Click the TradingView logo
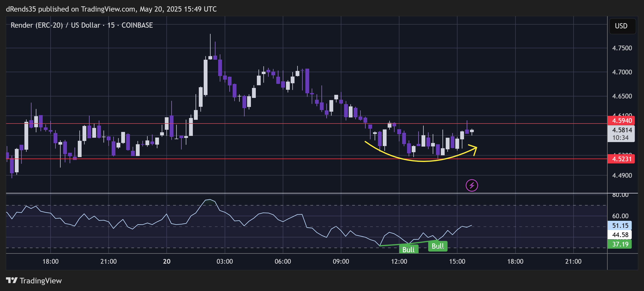The height and width of the screenshot is (291, 644). (x=12, y=281)
